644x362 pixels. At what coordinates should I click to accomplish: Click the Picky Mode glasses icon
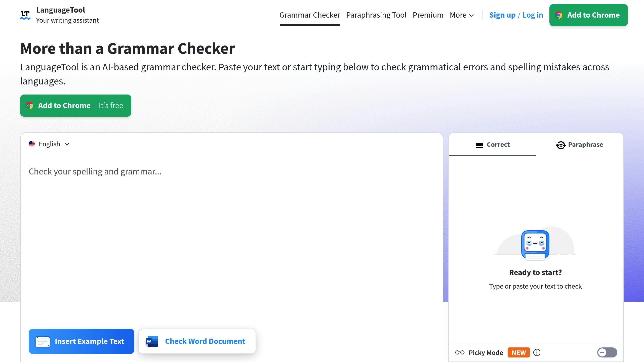(x=460, y=352)
